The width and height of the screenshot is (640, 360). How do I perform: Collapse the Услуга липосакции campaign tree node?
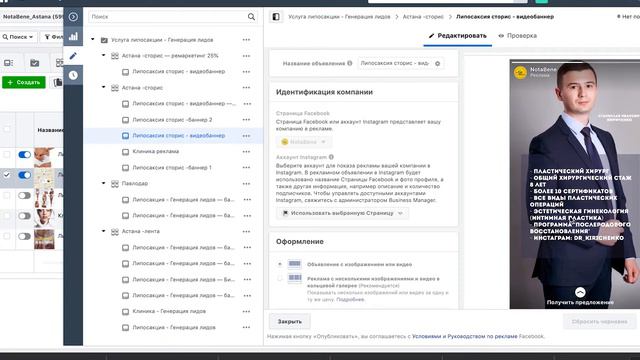[93, 40]
